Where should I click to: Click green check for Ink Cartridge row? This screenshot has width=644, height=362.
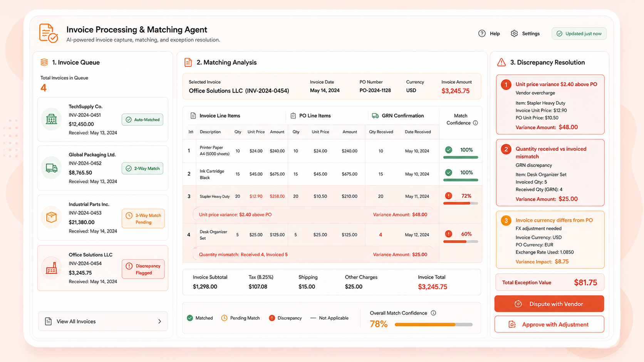[448, 173]
